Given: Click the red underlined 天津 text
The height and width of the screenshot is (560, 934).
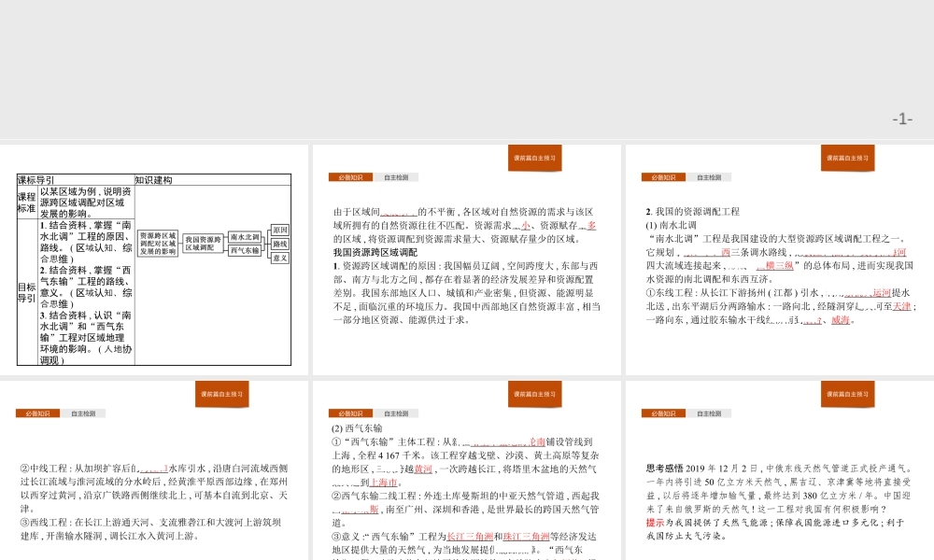Looking at the screenshot, I should [x=900, y=306].
